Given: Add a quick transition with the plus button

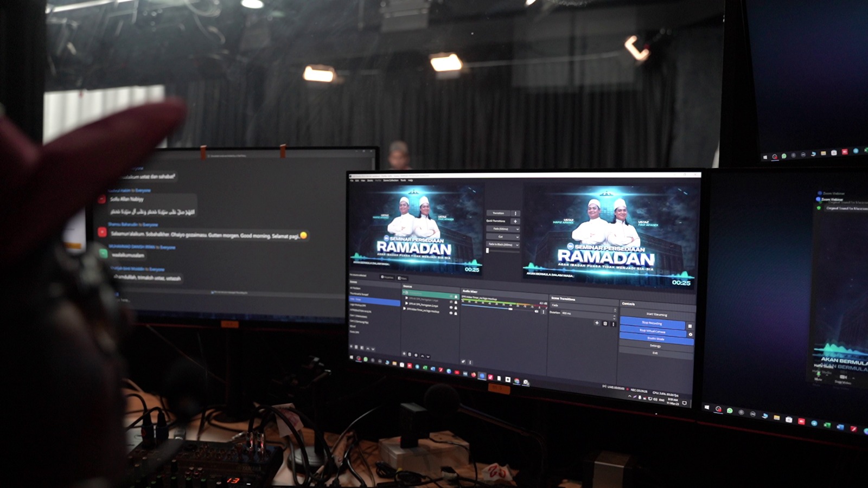Looking at the screenshot, I should (x=515, y=221).
